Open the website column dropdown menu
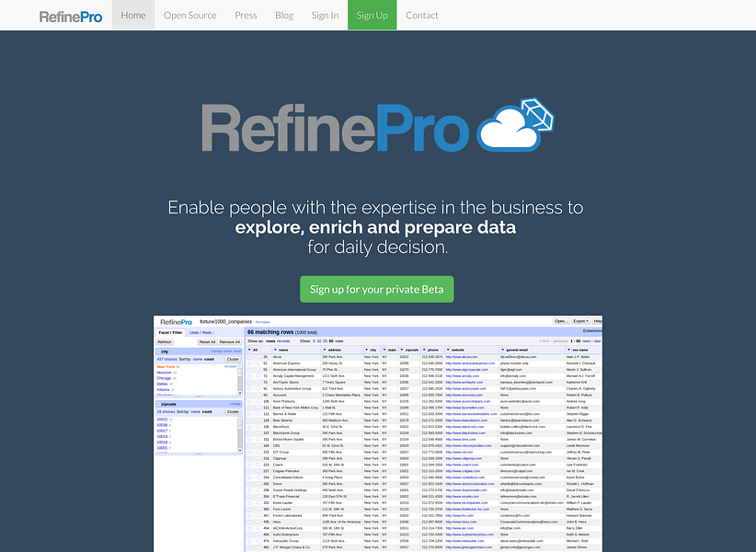This screenshot has height=552, width=756. [448, 350]
